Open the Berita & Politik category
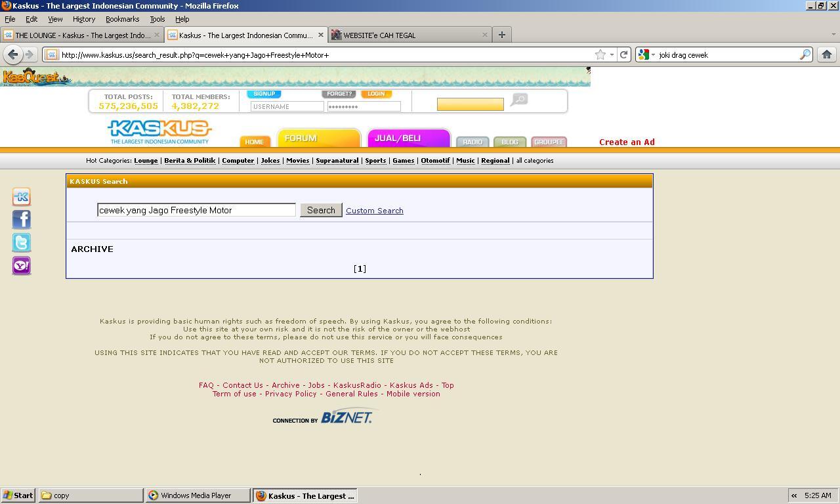The height and width of the screenshot is (504, 840). (190, 160)
